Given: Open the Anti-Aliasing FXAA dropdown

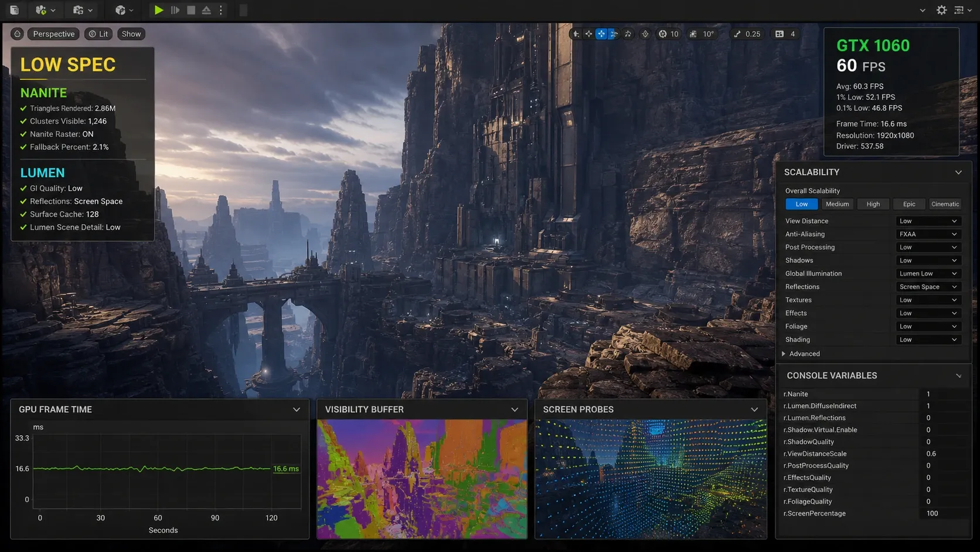Looking at the screenshot, I should click(x=928, y=234).
